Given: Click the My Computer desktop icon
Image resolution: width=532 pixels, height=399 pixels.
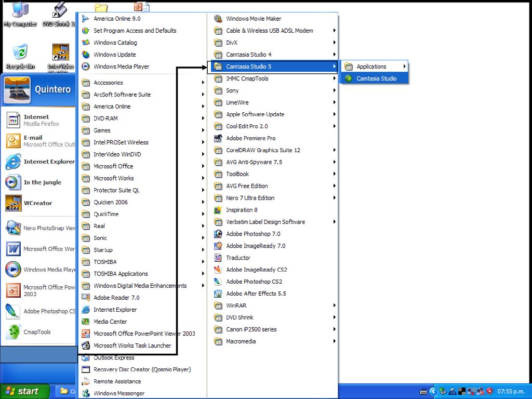Looking at the screenshot, I should coord(20,9).
